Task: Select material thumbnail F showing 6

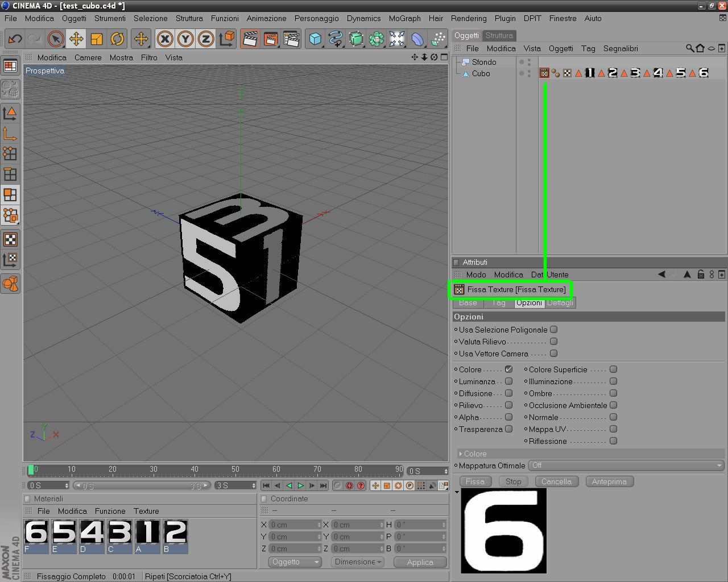Action: 36,536
